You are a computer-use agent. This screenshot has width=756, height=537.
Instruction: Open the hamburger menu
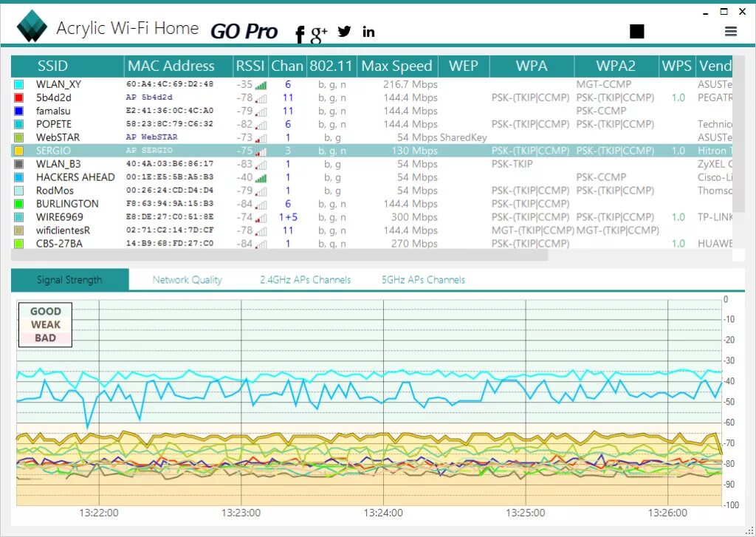(731, 31)
